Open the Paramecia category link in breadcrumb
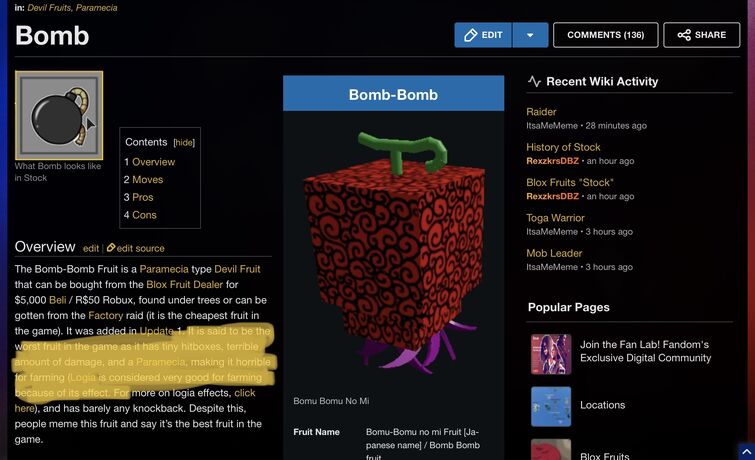 96,8
